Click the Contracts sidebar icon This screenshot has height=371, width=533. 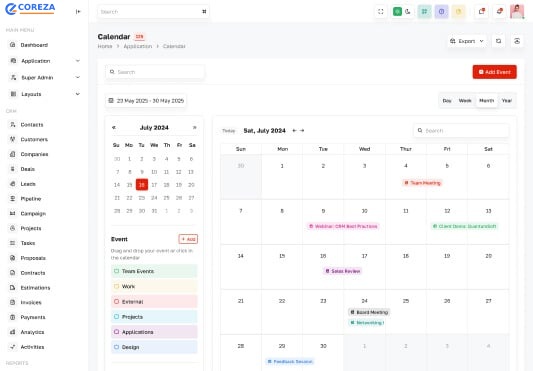(x=13, y=273)
